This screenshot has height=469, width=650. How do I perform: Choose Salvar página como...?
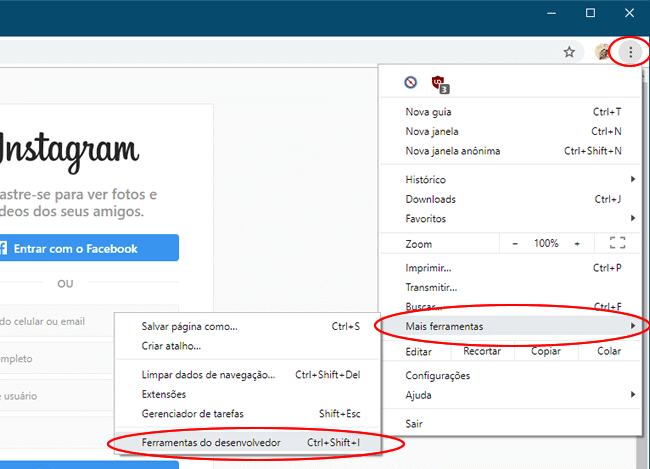click(247, 326)
